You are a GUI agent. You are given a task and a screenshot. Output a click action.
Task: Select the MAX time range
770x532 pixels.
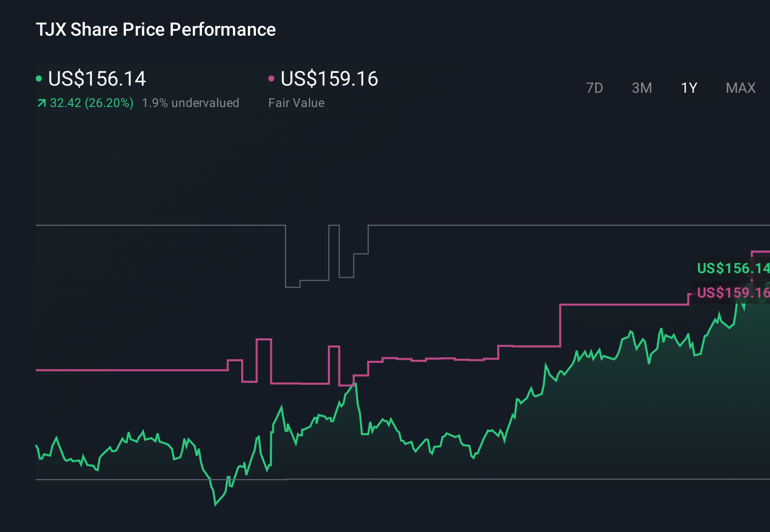tap(740, 88)
